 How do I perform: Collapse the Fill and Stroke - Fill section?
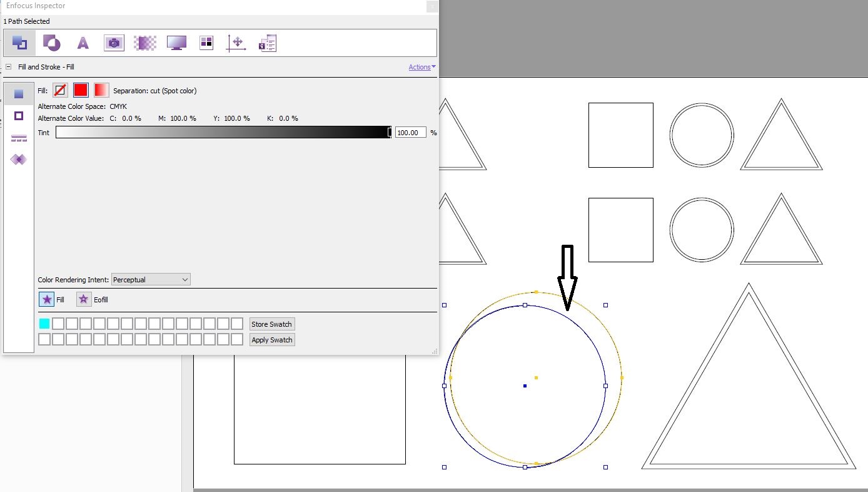point(9,67)
